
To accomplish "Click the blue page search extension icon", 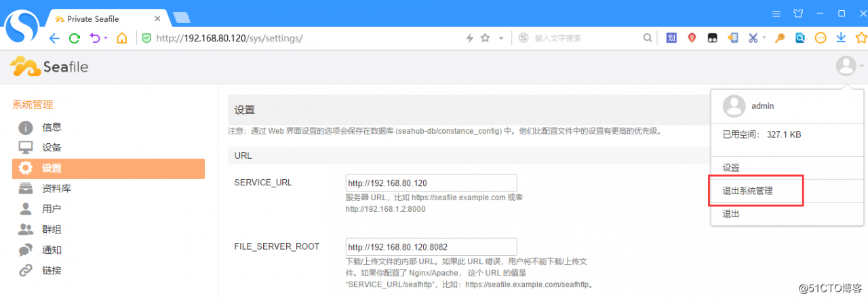I will pos(800,38).
